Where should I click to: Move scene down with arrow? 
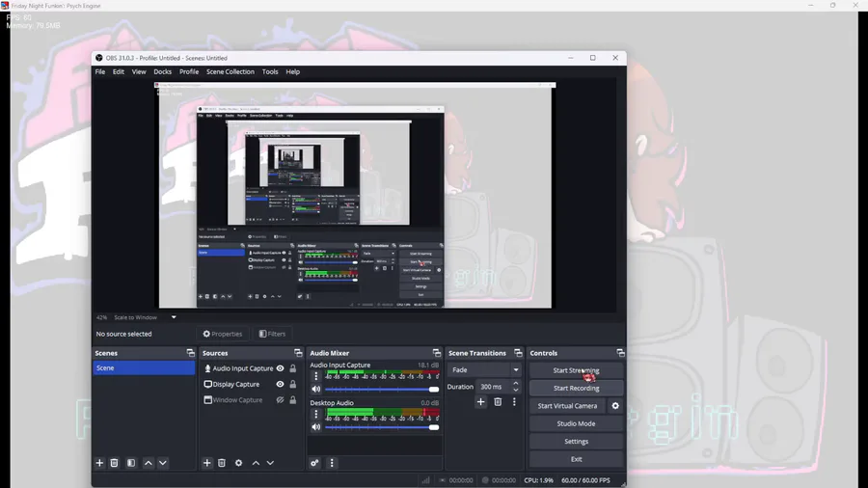pyautogui.click(x=163, y=463)
